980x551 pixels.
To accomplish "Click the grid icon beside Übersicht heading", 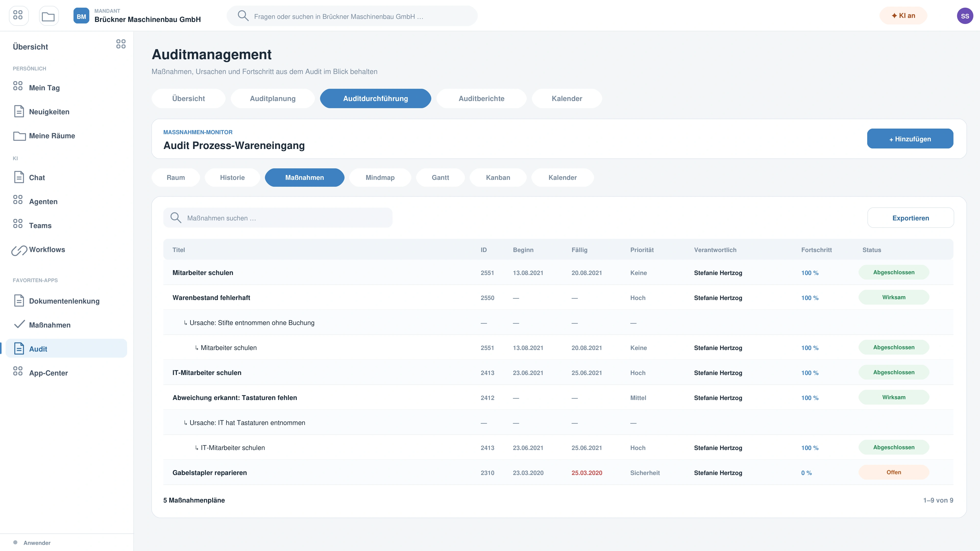I will (121, 44).
